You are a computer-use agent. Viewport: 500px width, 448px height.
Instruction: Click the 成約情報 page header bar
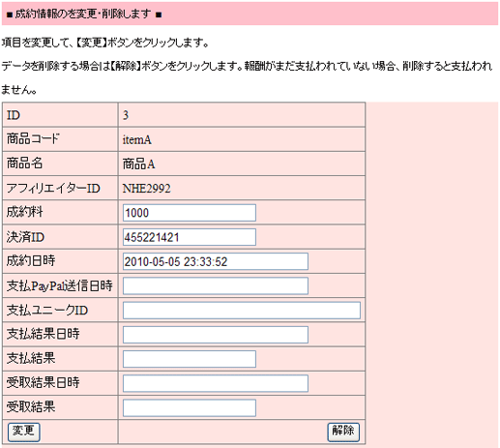click(250, 14)
